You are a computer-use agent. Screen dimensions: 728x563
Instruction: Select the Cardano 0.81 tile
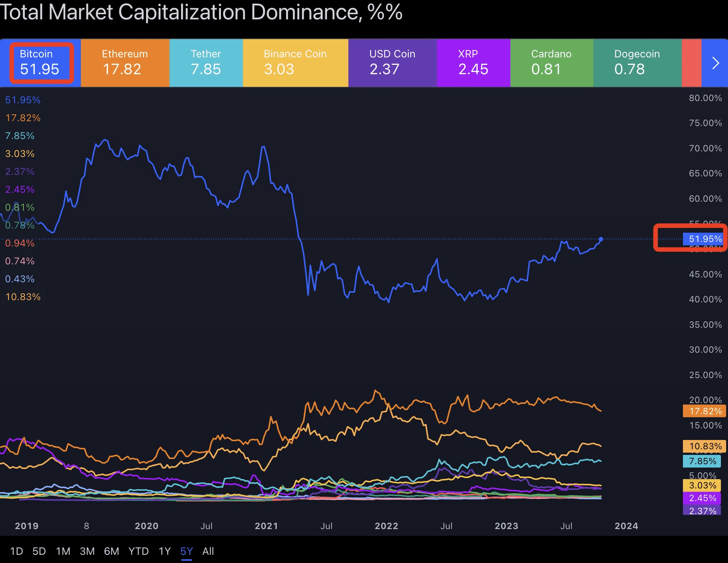point(551,63)
